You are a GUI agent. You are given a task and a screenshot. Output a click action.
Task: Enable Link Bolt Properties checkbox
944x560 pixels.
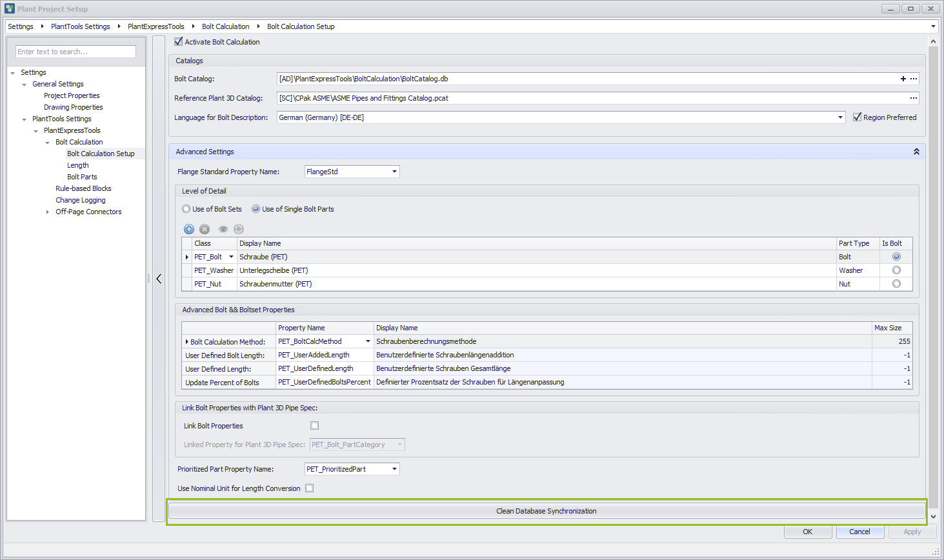click(x=315, y=426)
